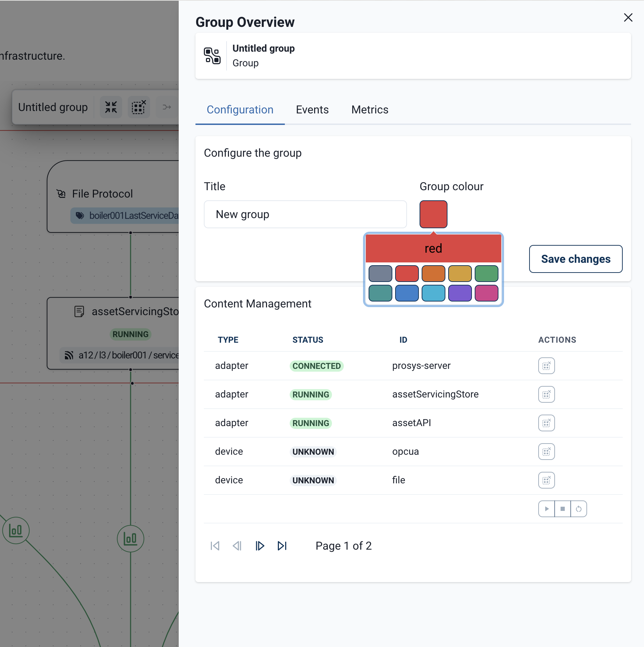Switch to the Events tab
The height and width of the screenshot is (647, 644).
coord(312,110)
